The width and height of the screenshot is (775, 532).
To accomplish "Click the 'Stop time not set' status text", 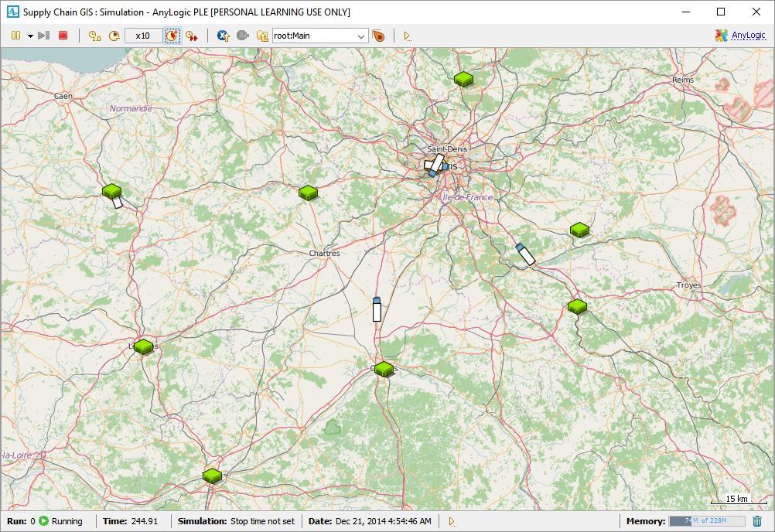I will click(262, 521).
